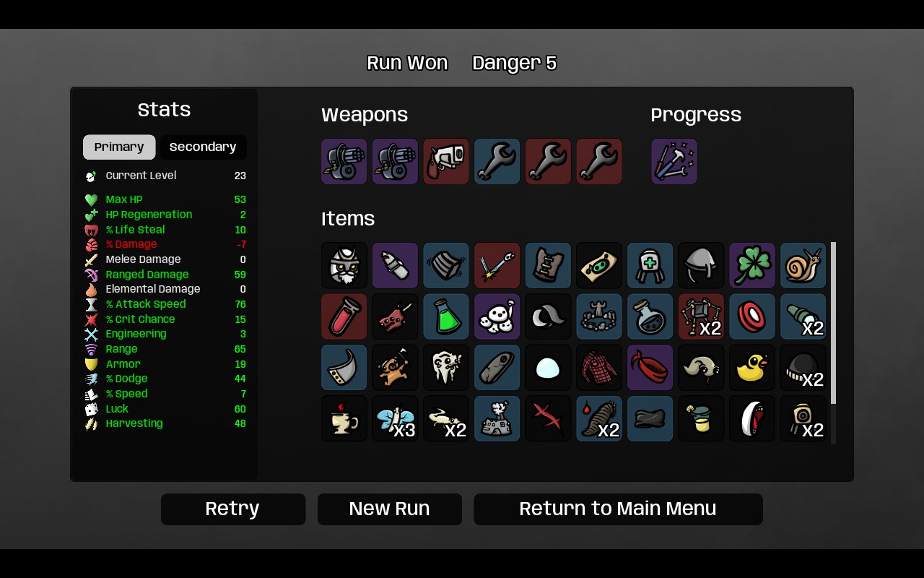Select the first minigun weapon icon
924x578 pixels.
[344, 162]
